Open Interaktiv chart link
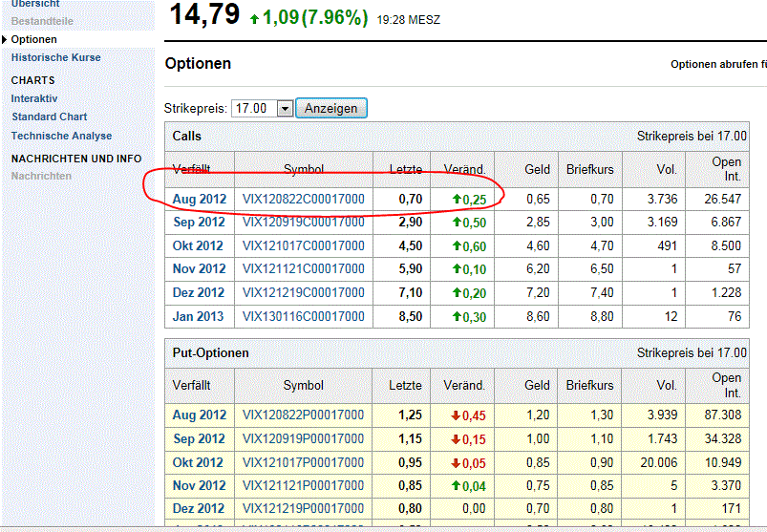This screenshot has height=532, width=767. coord(34,98)
